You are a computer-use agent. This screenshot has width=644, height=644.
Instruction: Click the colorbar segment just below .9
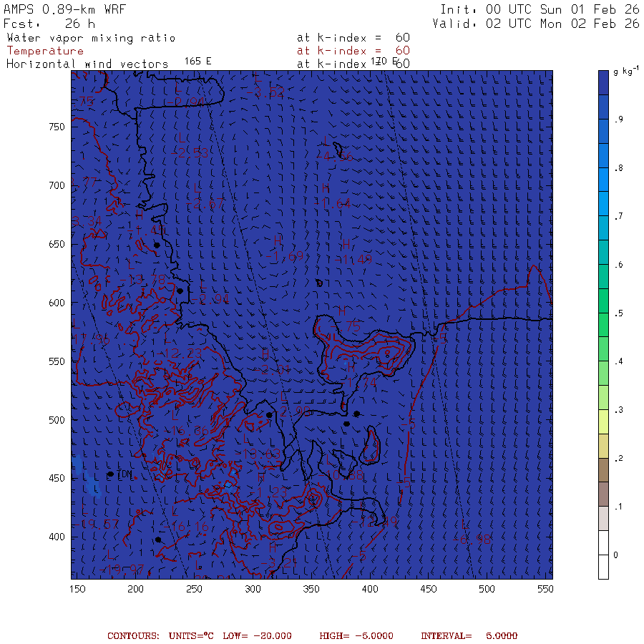coord(603,131)
